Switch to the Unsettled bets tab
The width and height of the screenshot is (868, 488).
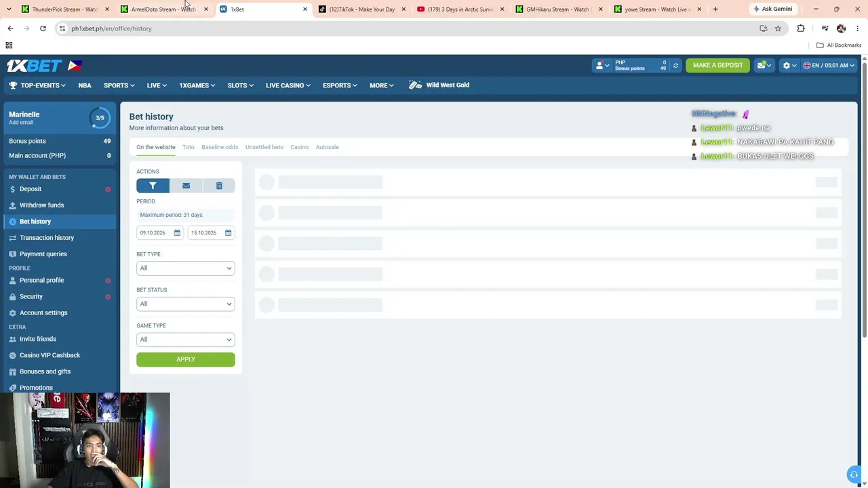click(x=264, y=147)
